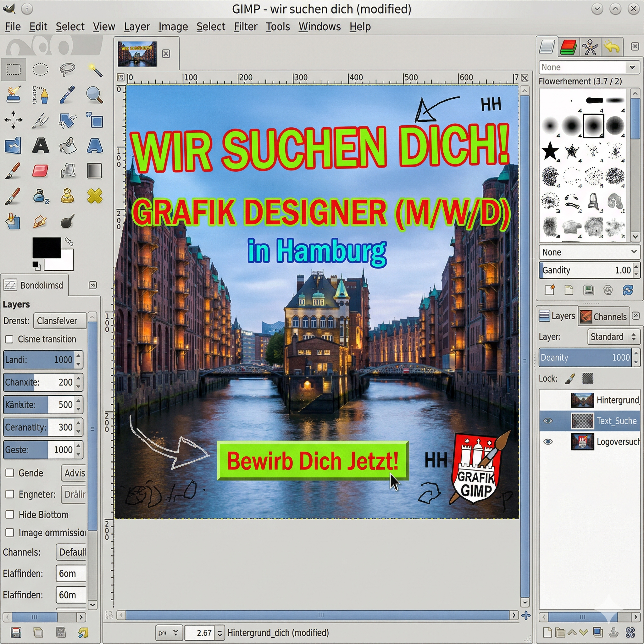
Task: Click the yellow Undo History arrow icon
Action: [612, 47]
